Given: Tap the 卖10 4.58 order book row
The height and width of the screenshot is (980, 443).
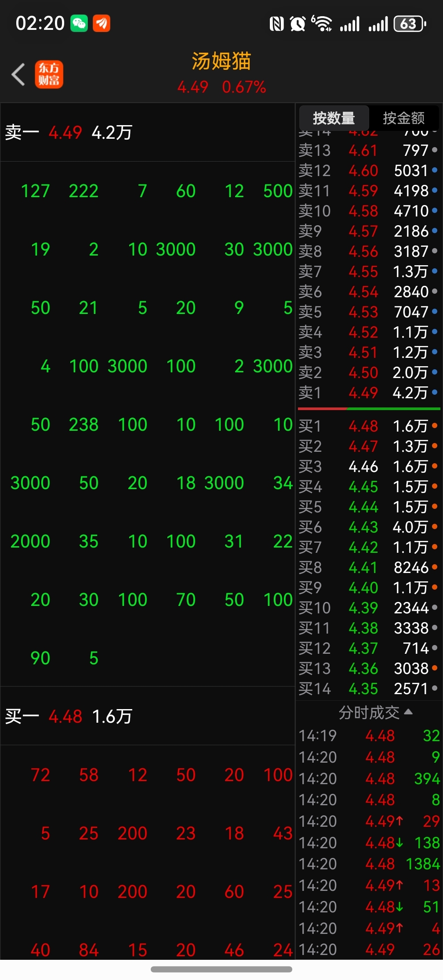Looking at the screenshot, I should click(x=369, y=211).
